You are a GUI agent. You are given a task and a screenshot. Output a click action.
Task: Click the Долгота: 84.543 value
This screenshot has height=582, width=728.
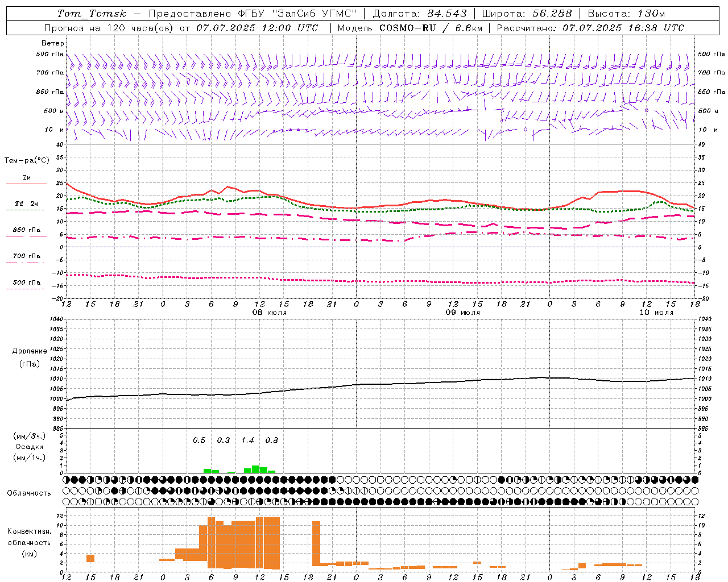coord(420,14)
